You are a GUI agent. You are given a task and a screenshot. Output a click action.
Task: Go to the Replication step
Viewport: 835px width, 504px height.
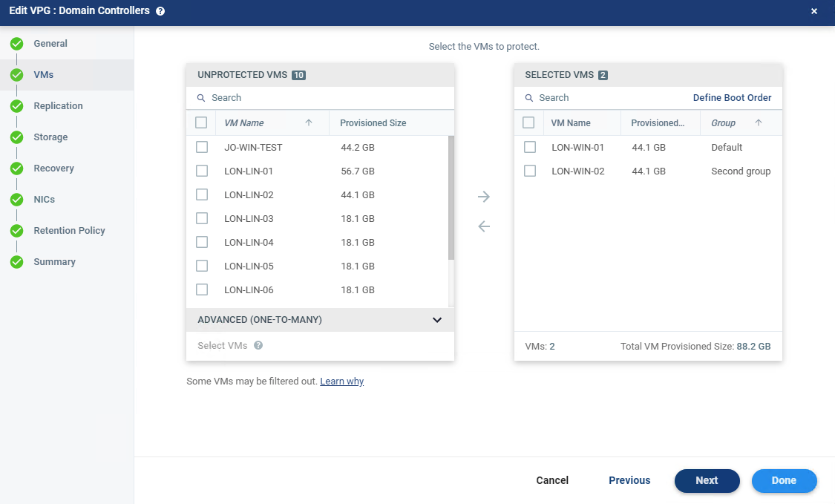(58, 106)
